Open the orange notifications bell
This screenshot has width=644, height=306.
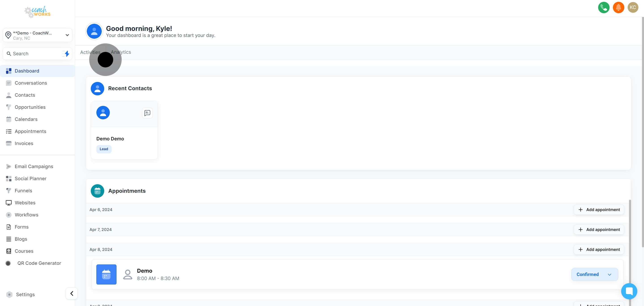pyautogui.click(x=618, y=8)
